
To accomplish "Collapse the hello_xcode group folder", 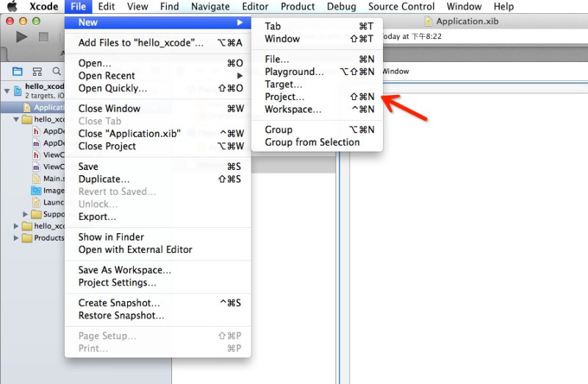I will 16,119.
